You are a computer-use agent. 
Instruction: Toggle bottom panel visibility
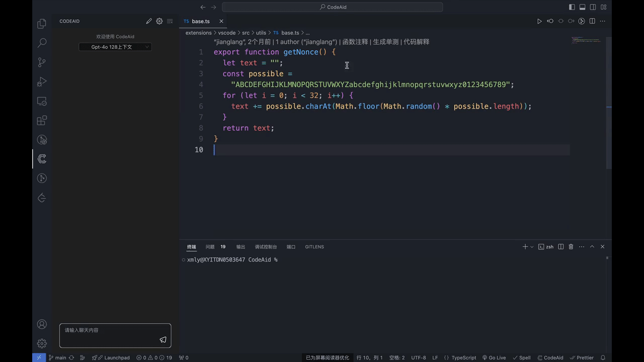[582, 7]
